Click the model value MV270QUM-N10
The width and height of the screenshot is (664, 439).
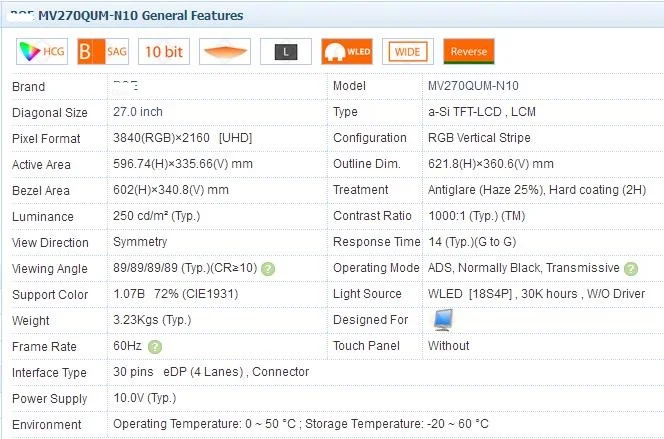coord(473,87)
